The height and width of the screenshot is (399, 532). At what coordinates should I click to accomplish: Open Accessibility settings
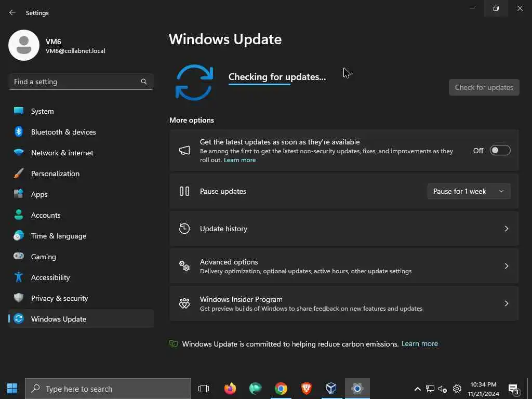point(81,277)
